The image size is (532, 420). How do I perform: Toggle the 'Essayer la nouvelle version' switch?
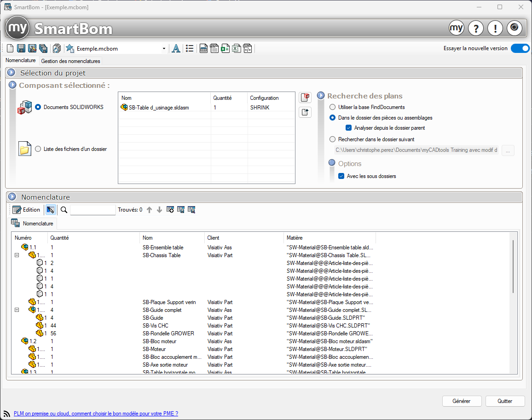520,48
